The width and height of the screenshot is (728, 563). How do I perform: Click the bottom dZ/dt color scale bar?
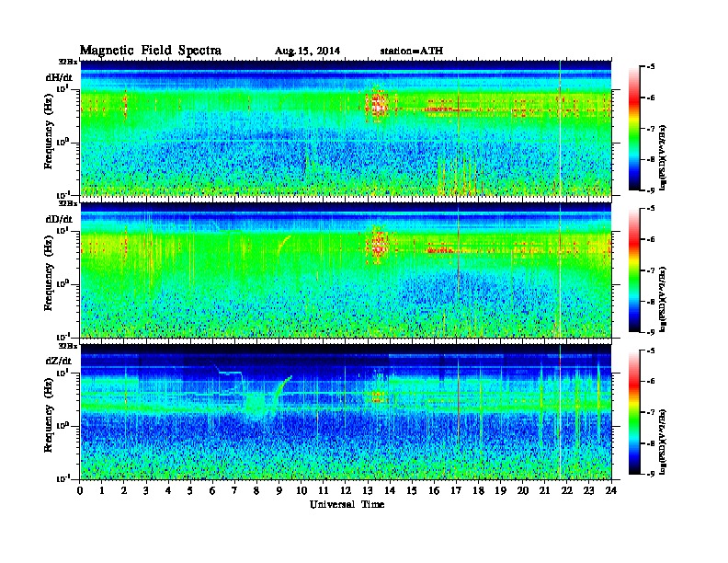634,412
